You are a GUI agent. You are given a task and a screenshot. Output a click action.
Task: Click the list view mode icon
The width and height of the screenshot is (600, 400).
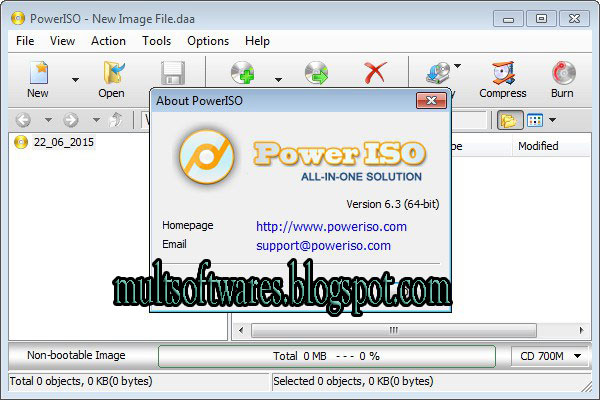click(x=535, y=120)
